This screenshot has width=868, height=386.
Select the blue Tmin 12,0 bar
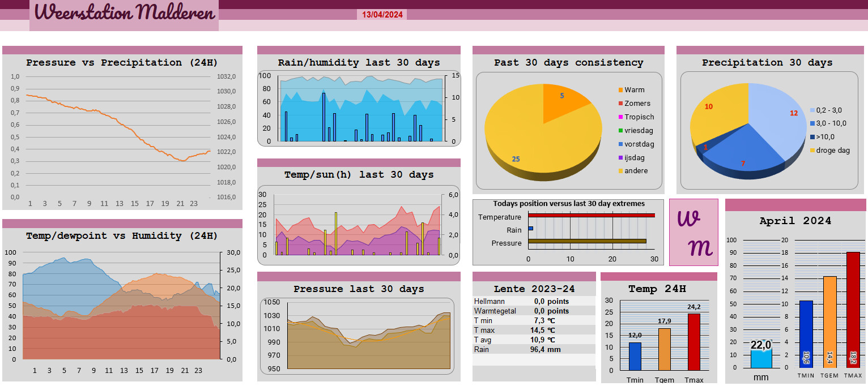tap(635, 357)
